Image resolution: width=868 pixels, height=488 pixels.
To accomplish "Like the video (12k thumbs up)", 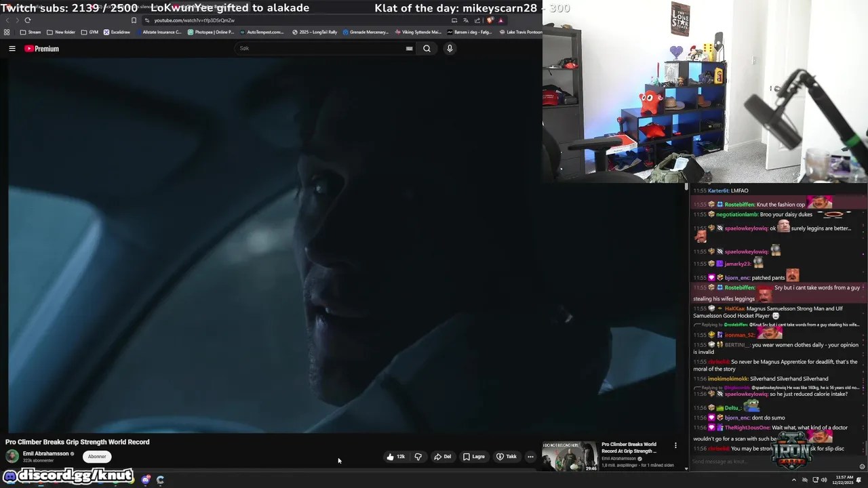I will click(x=396, y=457).
